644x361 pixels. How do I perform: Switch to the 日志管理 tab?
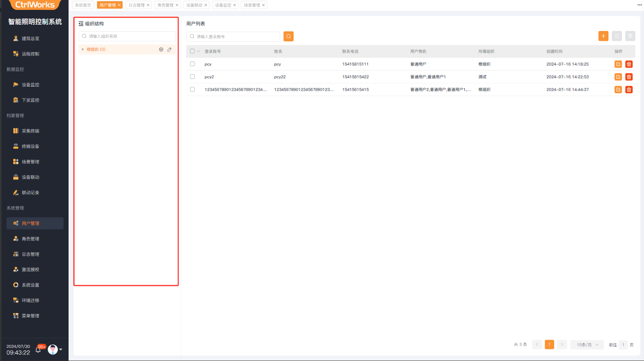click(137, 5)
